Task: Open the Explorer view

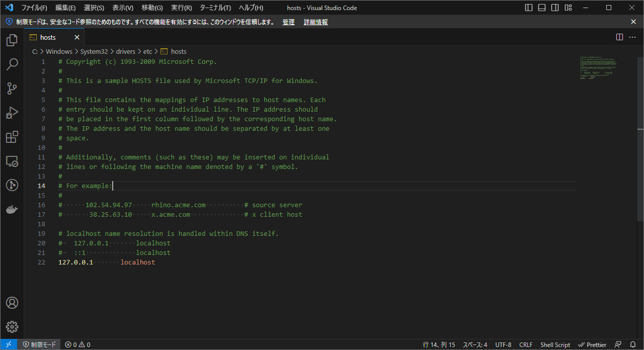Action: pos(12,40)
